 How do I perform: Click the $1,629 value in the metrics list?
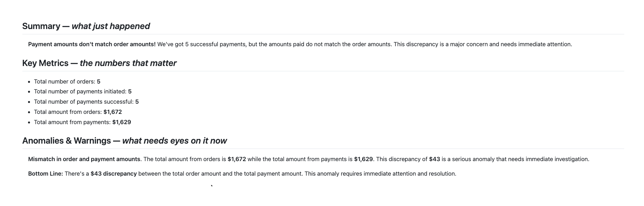(122, 122)
